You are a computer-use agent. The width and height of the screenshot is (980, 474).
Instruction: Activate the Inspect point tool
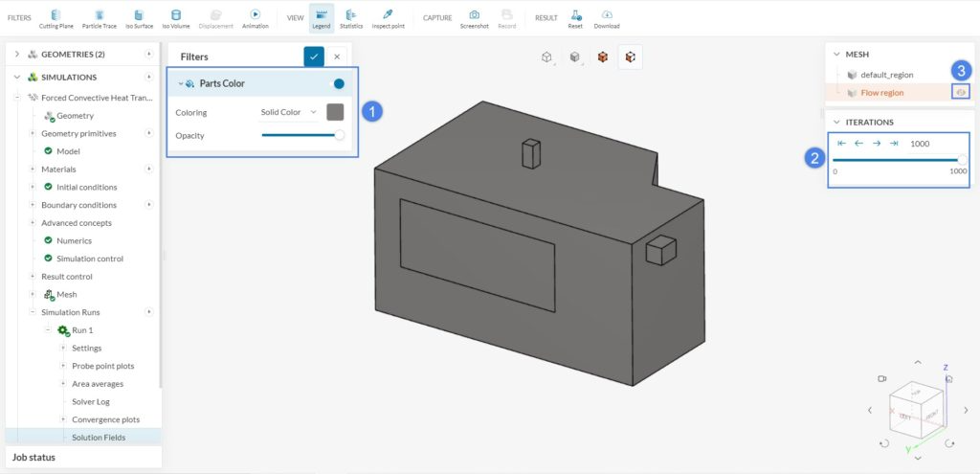coord(388,17)
